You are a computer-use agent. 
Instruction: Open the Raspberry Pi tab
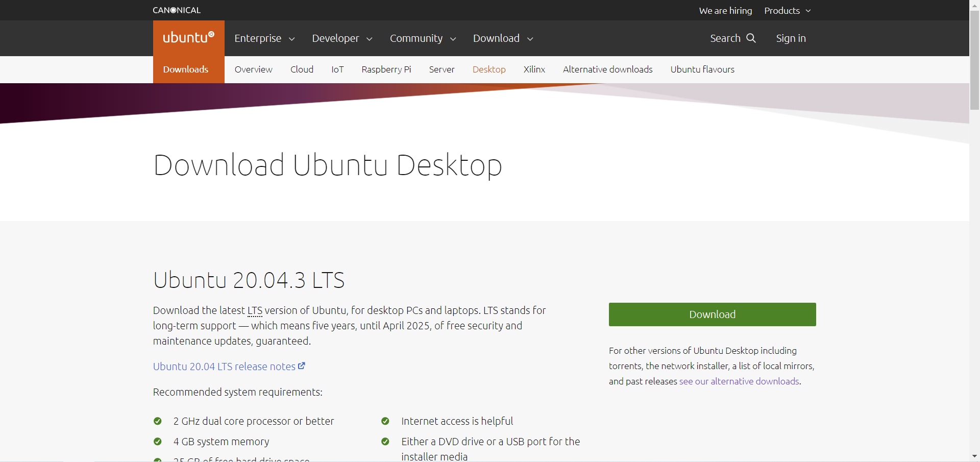coord(386,69)
